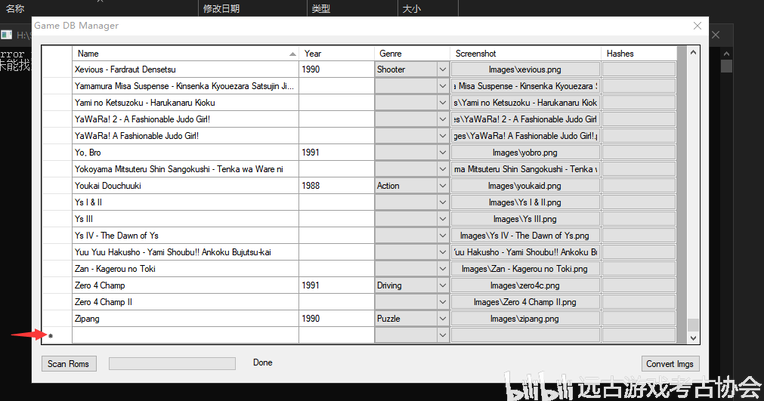Viewport: 764px width, 401px height.
Task: Select the YaWaRa! 2 name cell
Action: pyautogui.click(x=185, y=119)
